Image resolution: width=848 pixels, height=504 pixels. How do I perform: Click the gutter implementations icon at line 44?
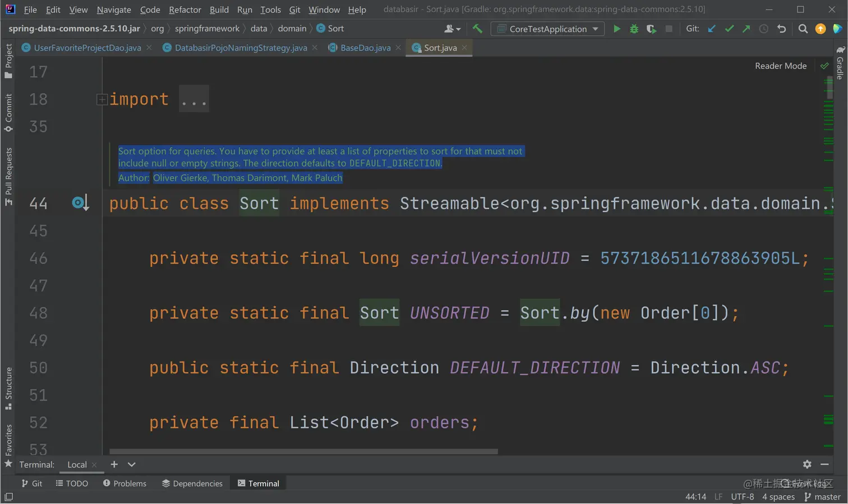[x=80, y=203]
